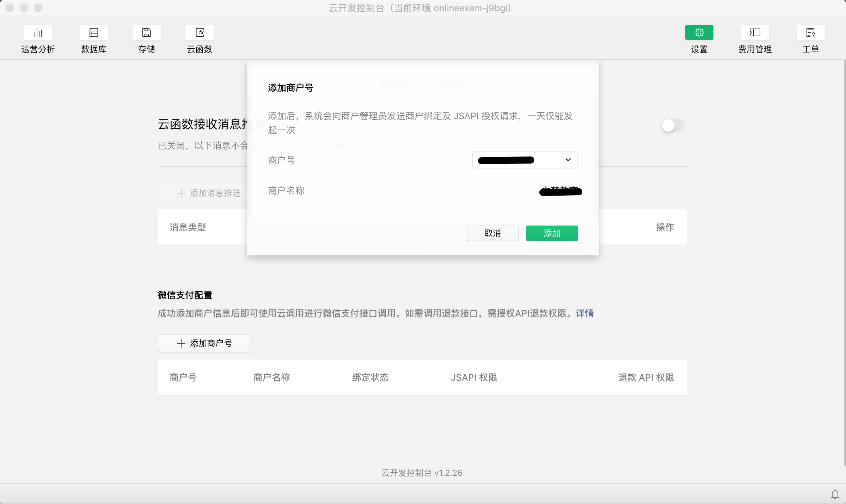Click the 设置 settings gear icon
The width and height of the screenshot is (846, 504).
coord(699,33)
